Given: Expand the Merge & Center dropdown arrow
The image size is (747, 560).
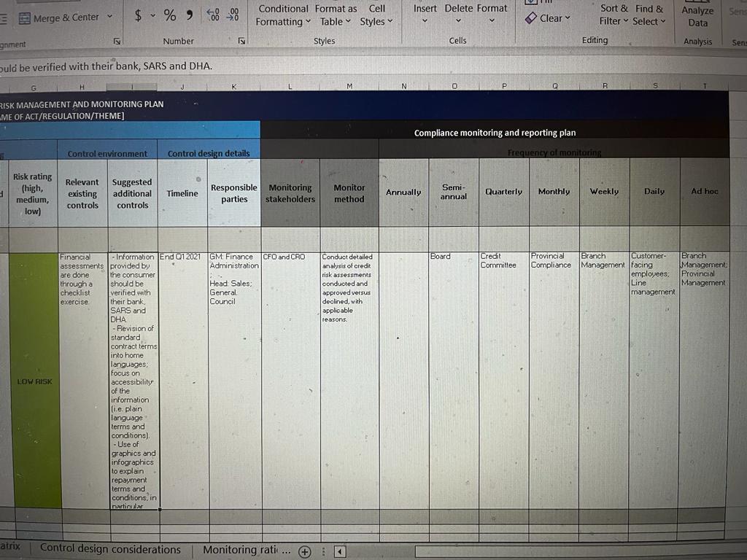Looking at the screenshot, I should 109,17.
